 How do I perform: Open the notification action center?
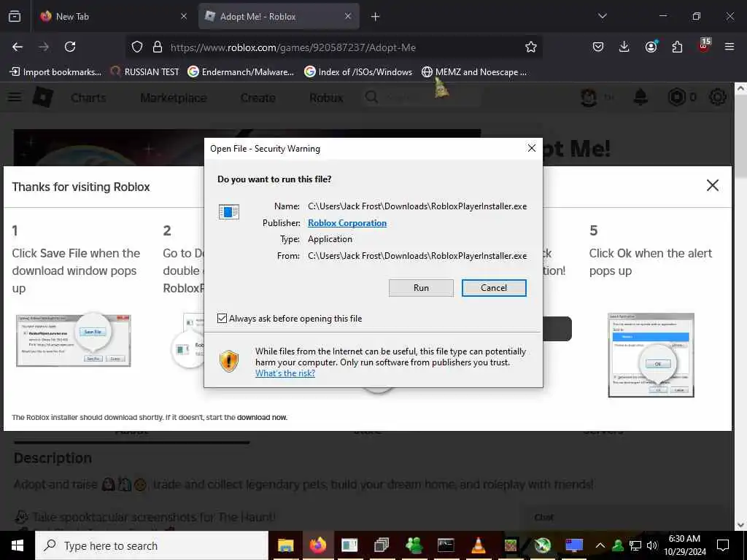723,545
